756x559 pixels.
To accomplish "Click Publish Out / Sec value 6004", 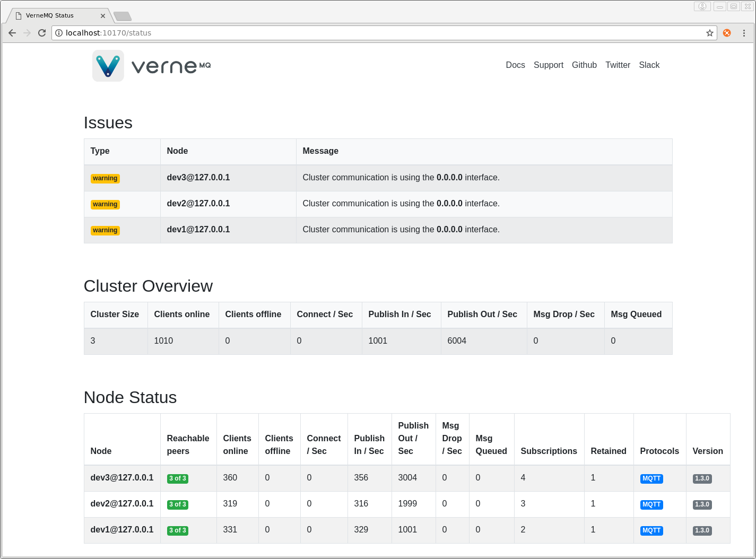I will pyautogui.click(x=457, y=341).
